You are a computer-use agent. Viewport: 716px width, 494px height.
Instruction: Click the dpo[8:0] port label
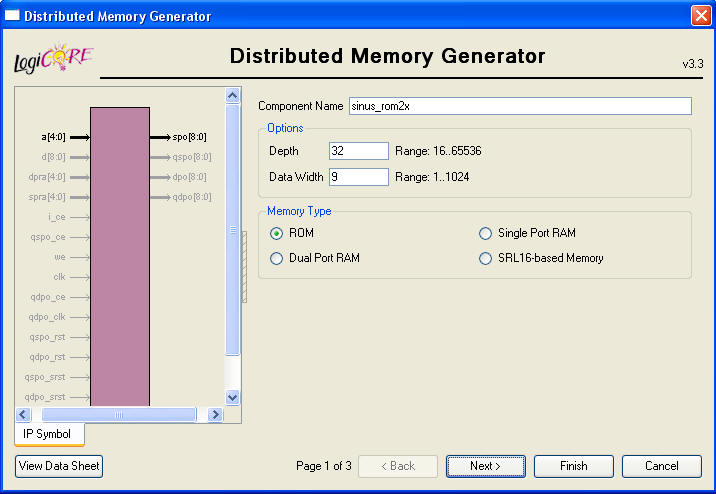190,177
